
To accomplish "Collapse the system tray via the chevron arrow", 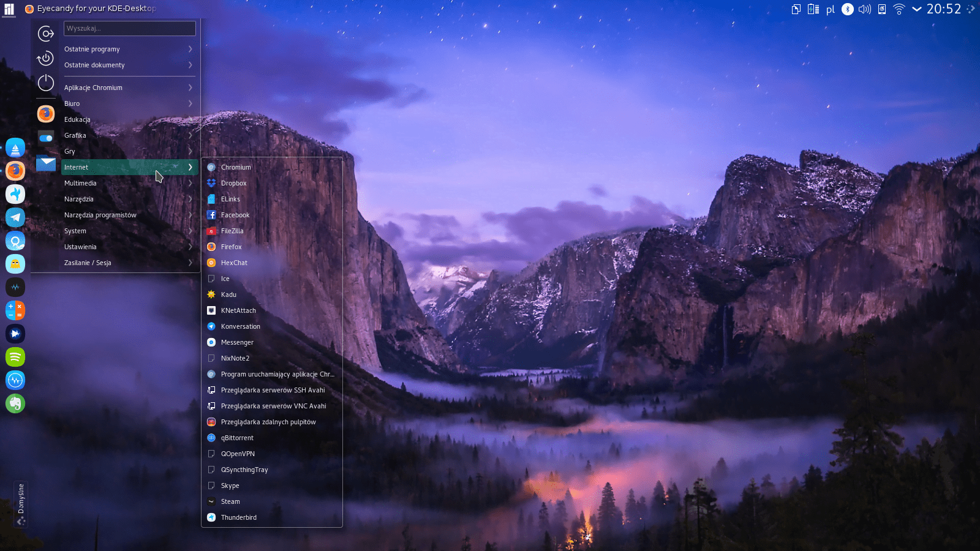I will pyautogui.click(x=916, y=9).
